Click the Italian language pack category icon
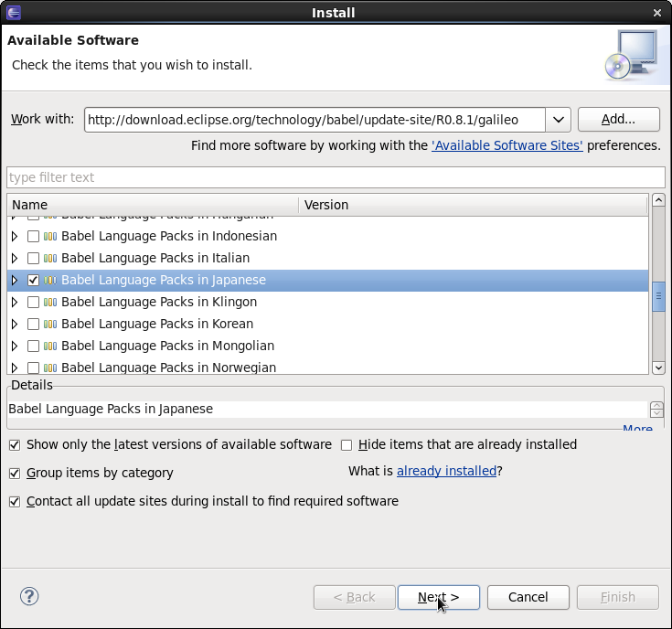The height and width of the screenshot is (629, 672). pos(50,258)
